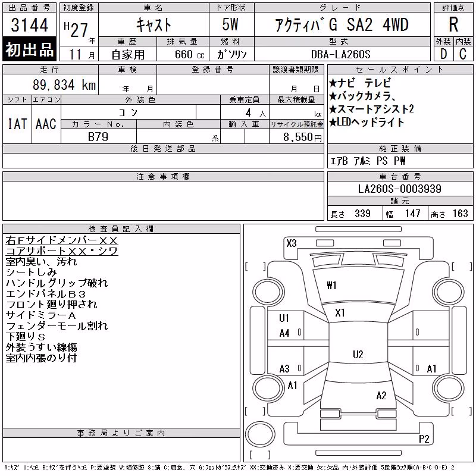Select the 事務局よりご案内 header

(x=121, y=433)
